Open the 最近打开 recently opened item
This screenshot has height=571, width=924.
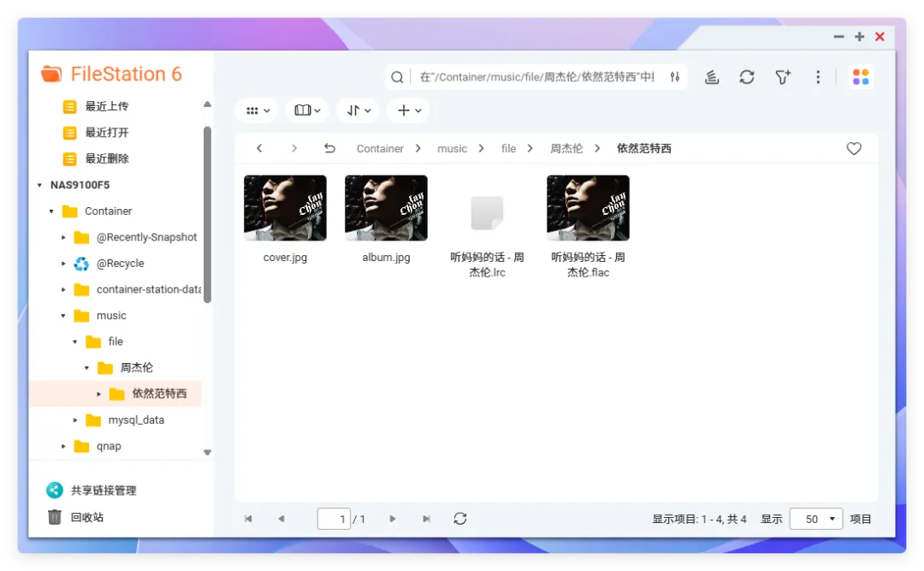(x=107, y=133)
